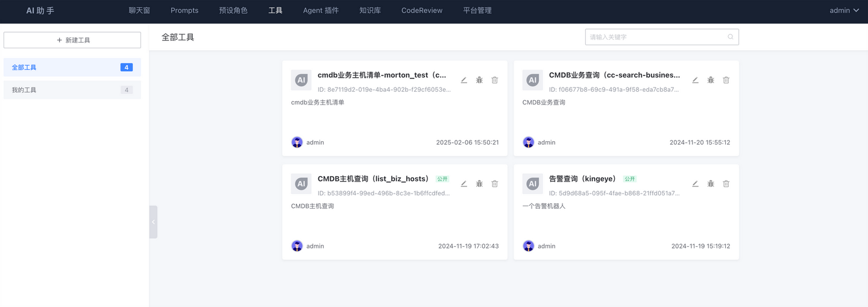Debug the CMDB业务查询 tool
Viewport: 868px width, 307px height.
pos(711,80)
